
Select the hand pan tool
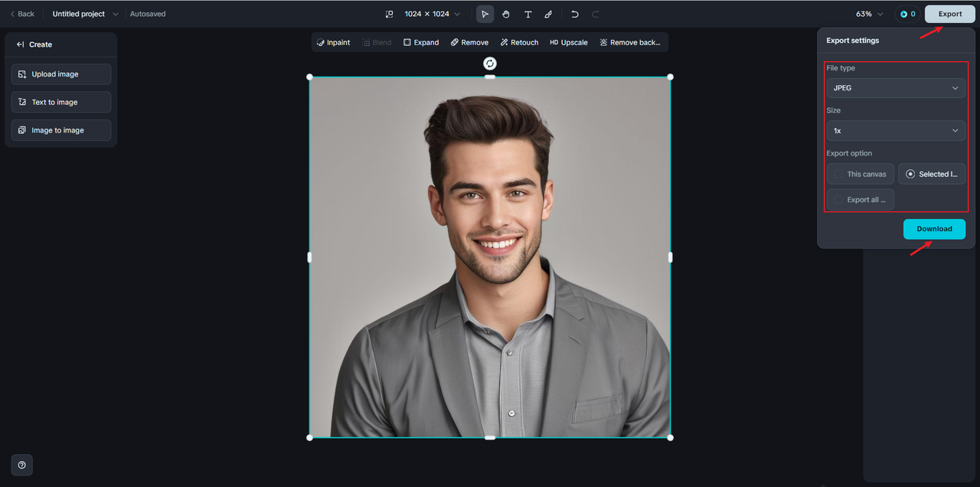tap(506, 14)
